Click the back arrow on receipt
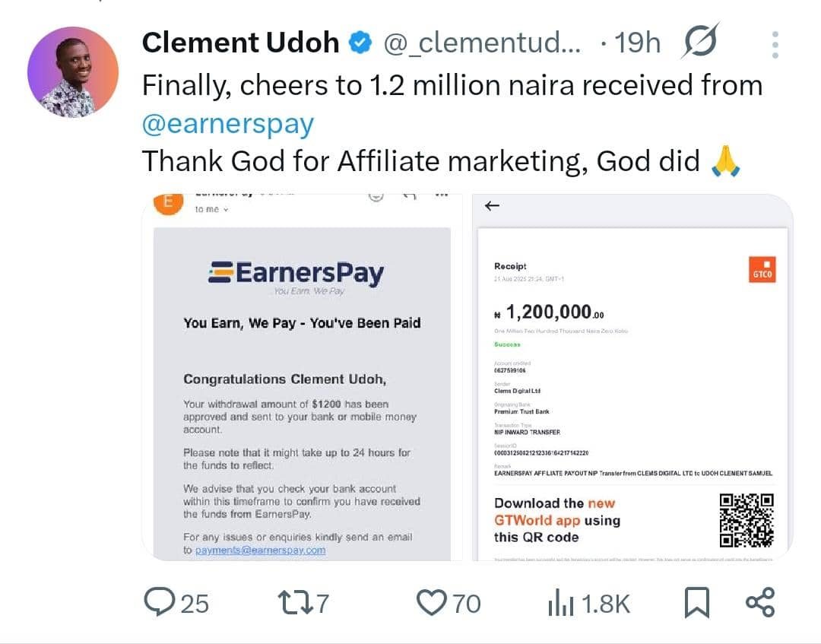Screen dimensions: 821x644 [492, 205]
